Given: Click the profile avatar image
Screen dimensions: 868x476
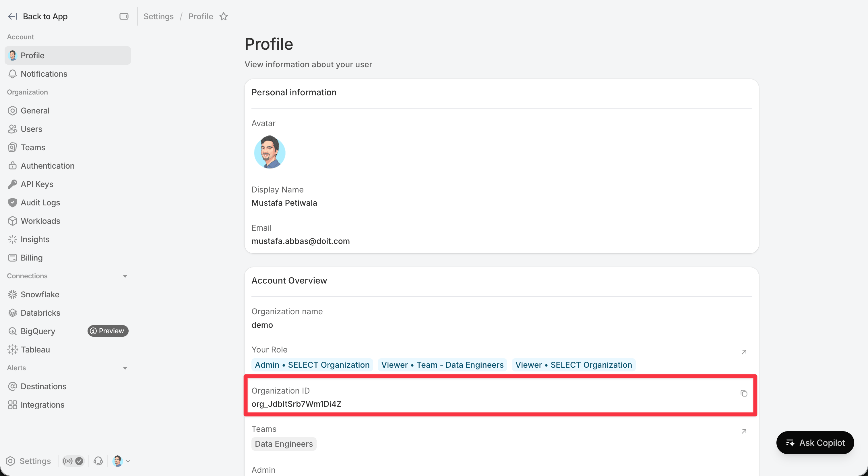Looking at the screenshot, I should [x=270, y=152].
